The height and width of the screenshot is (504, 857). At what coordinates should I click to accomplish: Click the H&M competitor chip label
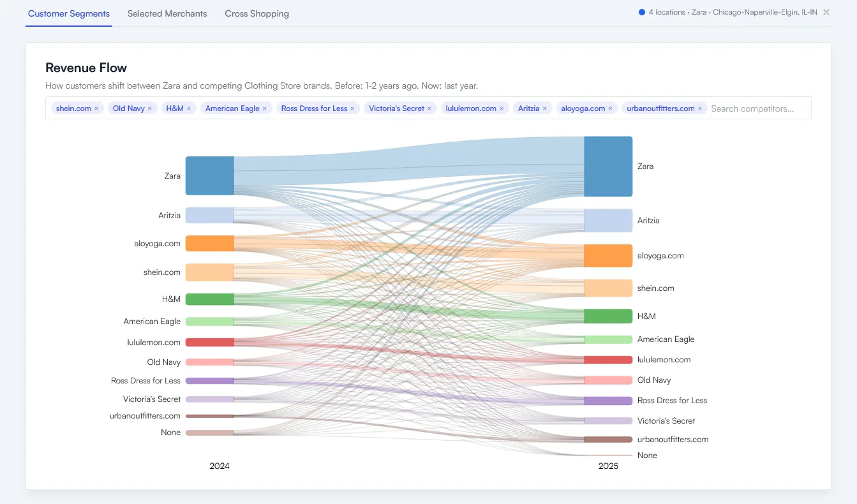click(175, 108)
